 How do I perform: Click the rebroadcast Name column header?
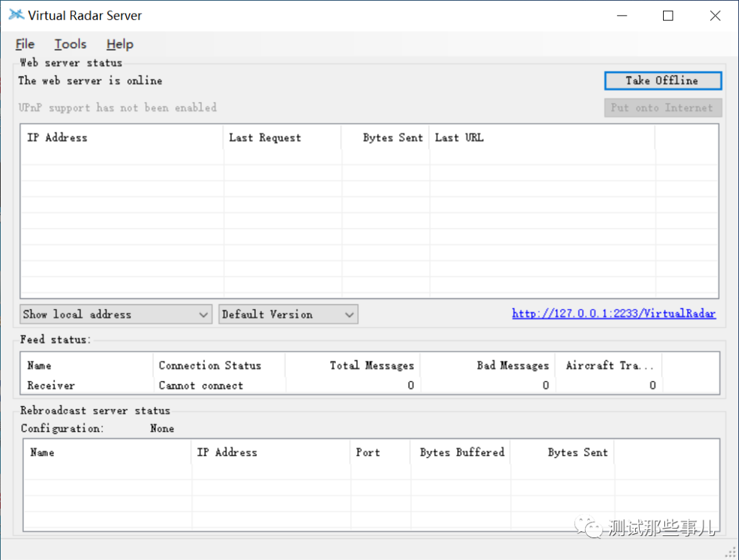[107, 453]
